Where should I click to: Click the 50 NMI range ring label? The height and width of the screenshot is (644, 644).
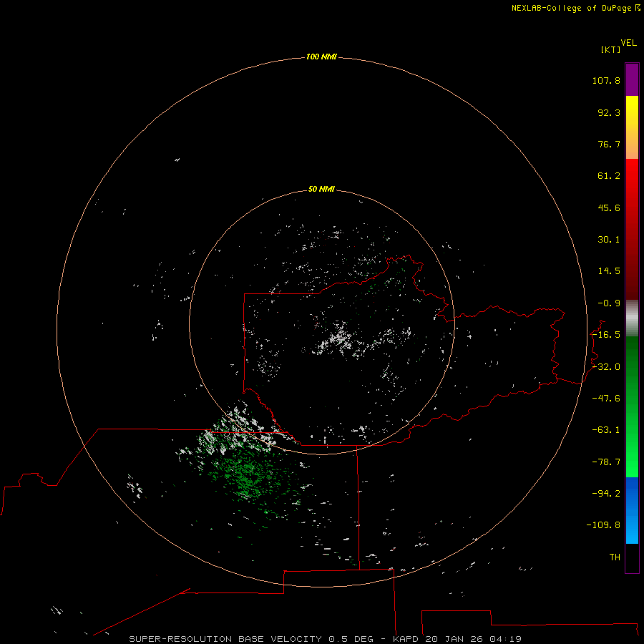tap(321, 189)
